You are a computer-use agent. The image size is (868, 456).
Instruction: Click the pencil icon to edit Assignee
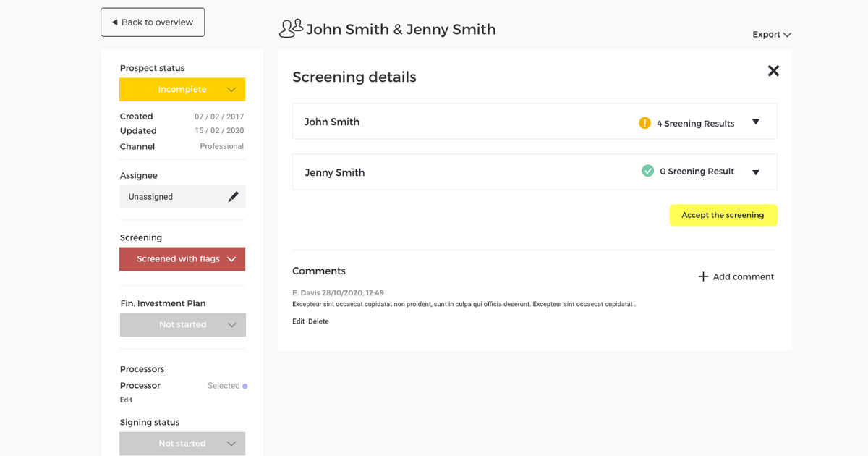233,197
